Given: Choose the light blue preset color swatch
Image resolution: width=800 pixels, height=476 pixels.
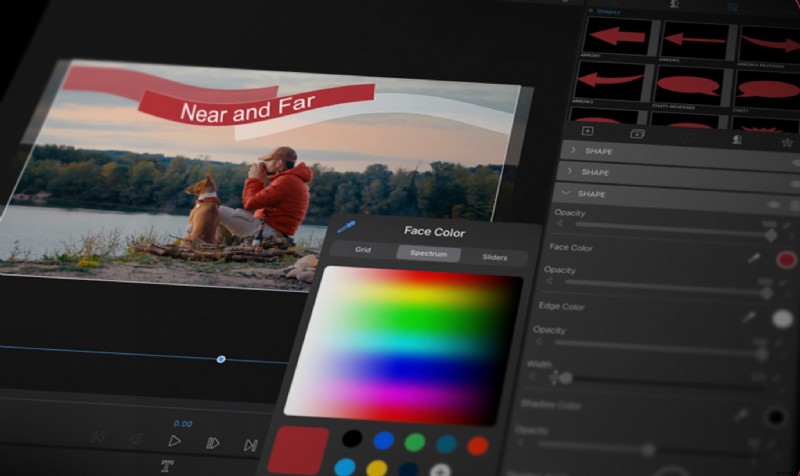Looking at the screenshot, I should 345,467.
